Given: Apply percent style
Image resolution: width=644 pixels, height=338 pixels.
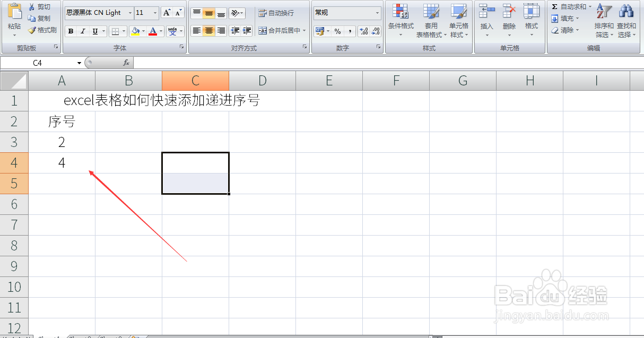Looking at the screenshot, I should coord(337,31).
